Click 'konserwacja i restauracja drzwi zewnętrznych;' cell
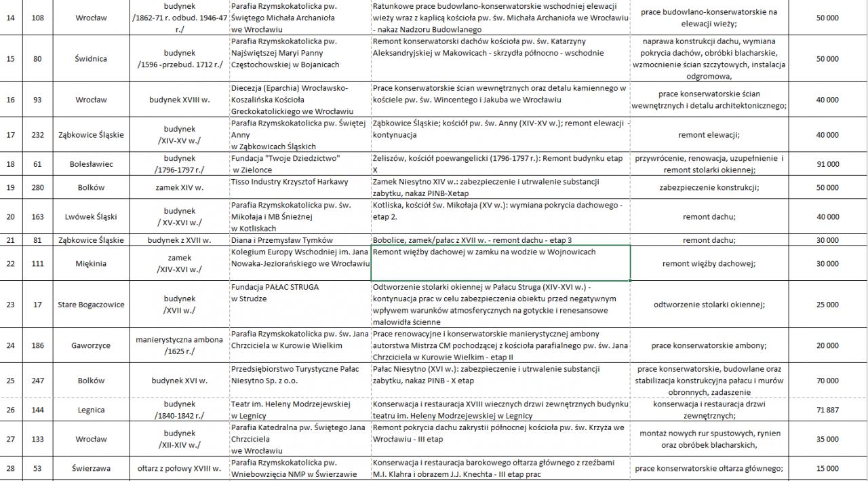 pos(709,410)
